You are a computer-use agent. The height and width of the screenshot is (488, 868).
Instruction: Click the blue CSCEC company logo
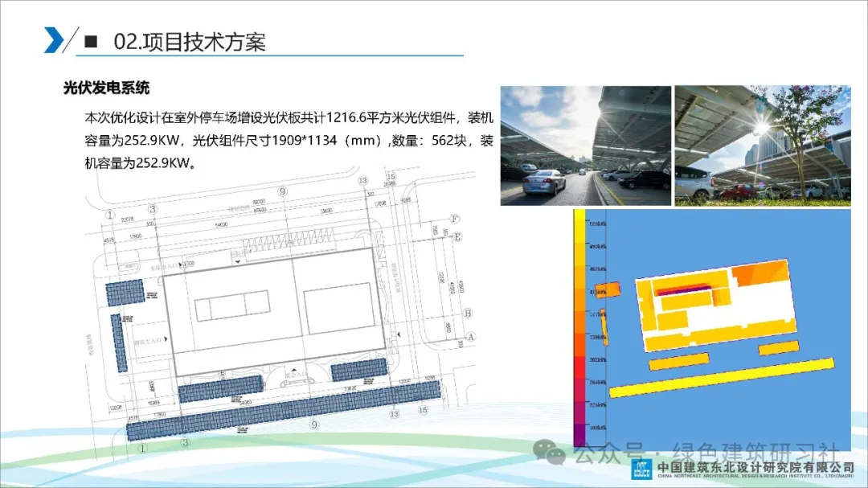tap(641, 469)
